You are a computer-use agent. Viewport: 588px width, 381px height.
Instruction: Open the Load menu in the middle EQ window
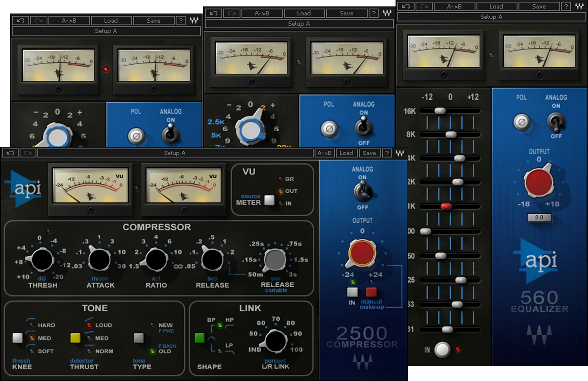(304, 13)
